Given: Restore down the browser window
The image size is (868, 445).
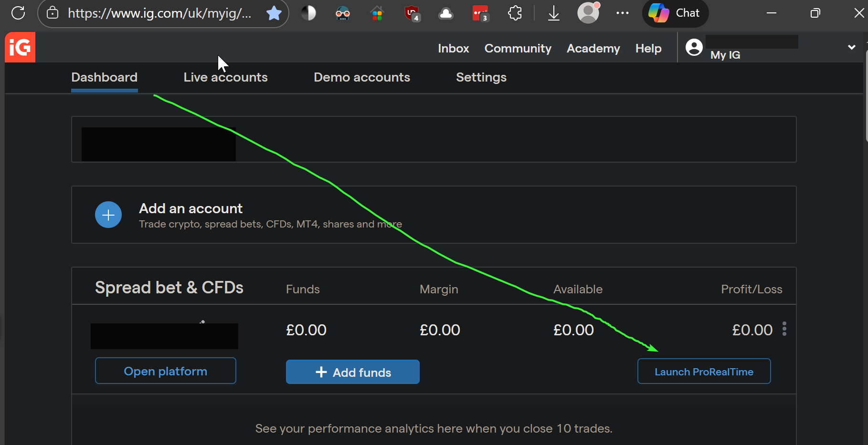Looking at the screenshot, I should 815,13.
